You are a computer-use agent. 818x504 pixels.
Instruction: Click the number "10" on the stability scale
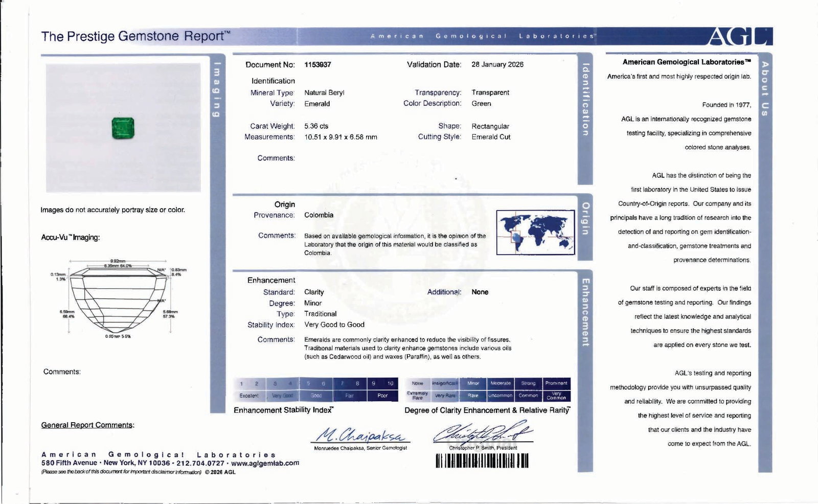391,383
